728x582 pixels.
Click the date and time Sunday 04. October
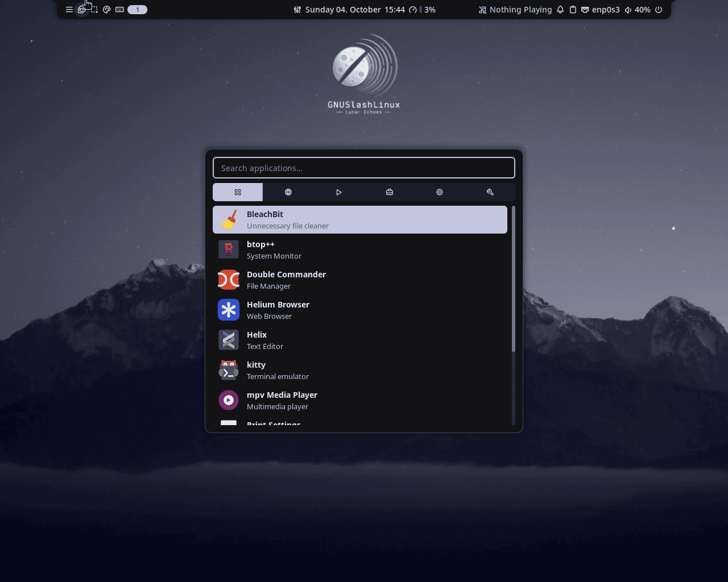pos(355,10)
